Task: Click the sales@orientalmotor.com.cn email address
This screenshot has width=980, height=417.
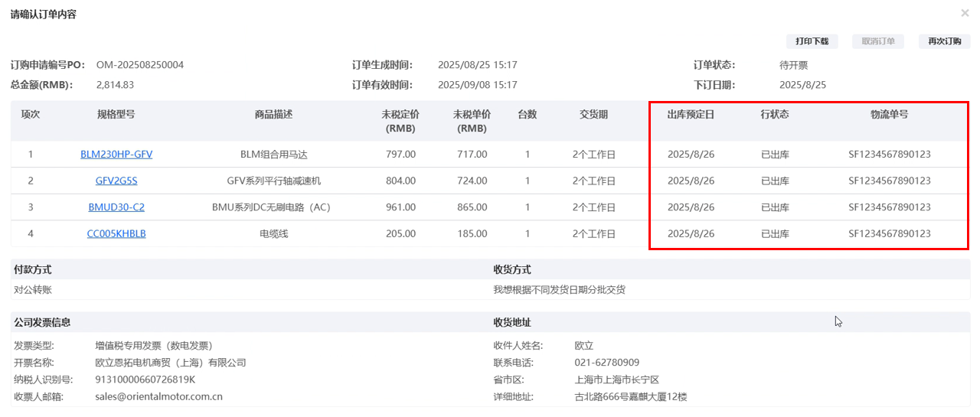Action: [158, 397]
